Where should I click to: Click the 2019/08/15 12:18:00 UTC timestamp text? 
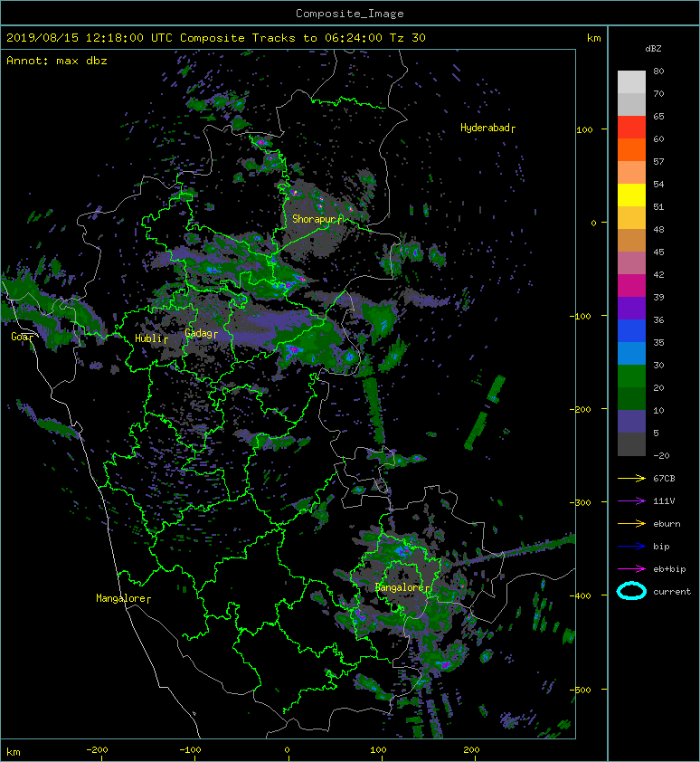[90, 38]
